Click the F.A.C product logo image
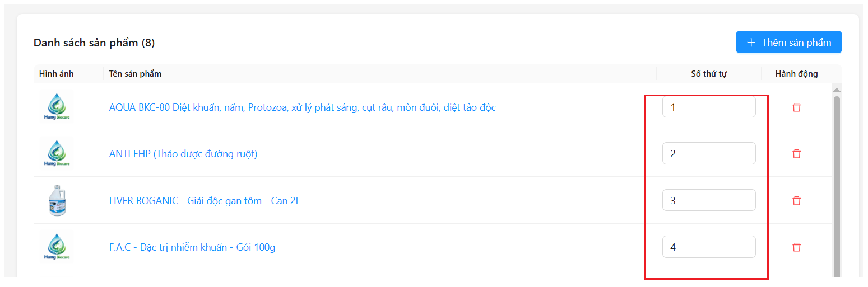This screenshot has width=868, height=287. (x=57, y=247)
